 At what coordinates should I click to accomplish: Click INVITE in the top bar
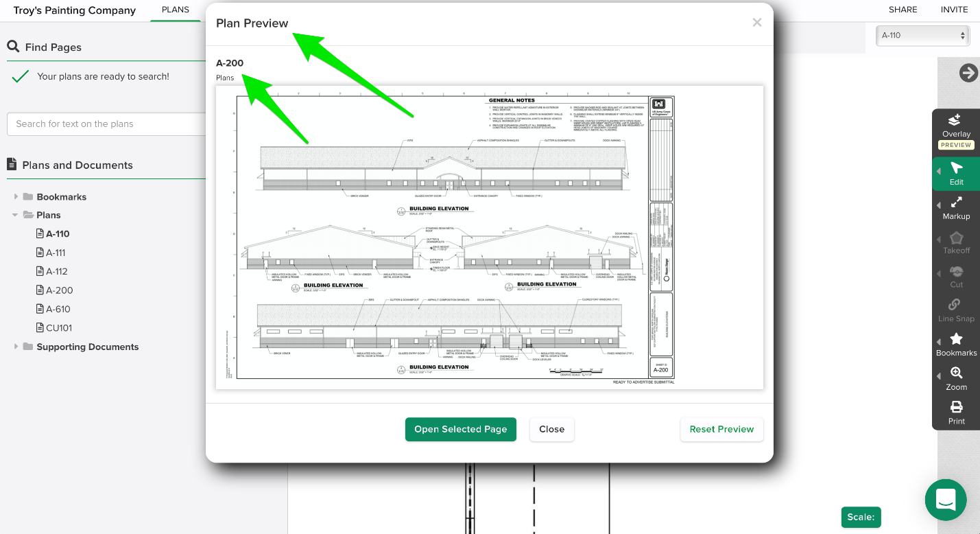954,10
